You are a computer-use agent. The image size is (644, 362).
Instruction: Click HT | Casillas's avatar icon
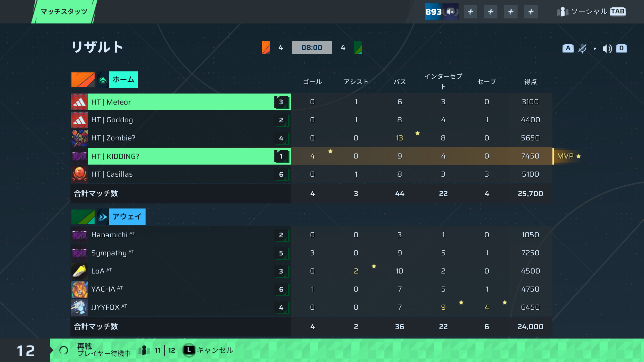coord(79,174)
